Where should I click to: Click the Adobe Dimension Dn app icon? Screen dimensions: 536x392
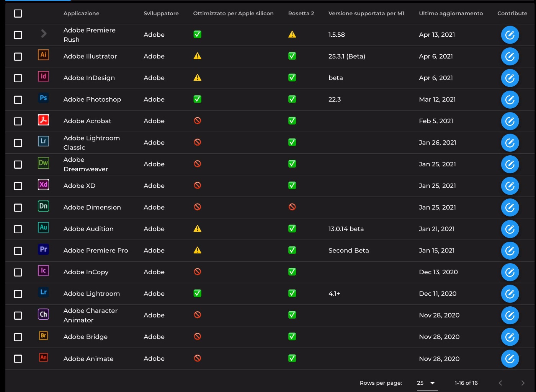click(x=43, y=206)
